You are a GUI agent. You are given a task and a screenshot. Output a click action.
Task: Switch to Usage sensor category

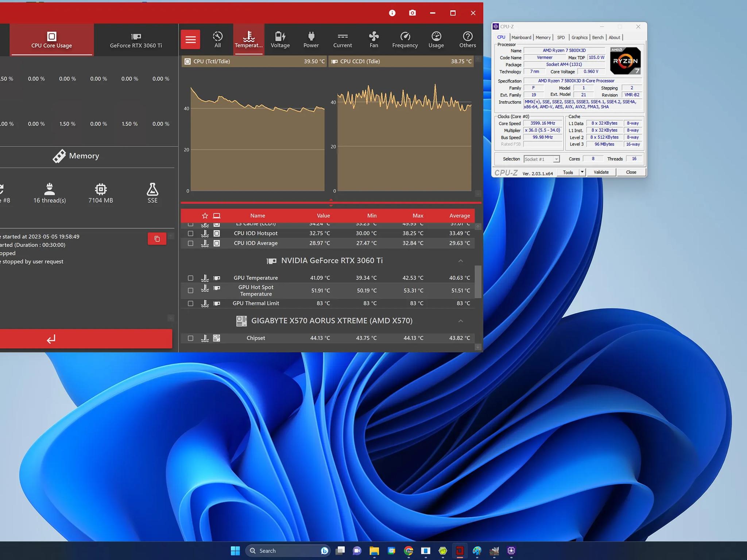(x=436, y=39)
